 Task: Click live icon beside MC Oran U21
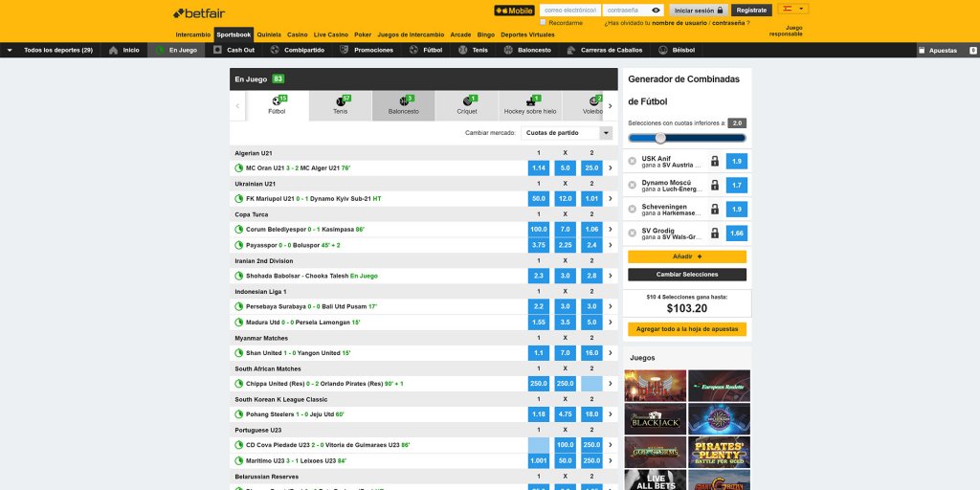coord(238,168)
